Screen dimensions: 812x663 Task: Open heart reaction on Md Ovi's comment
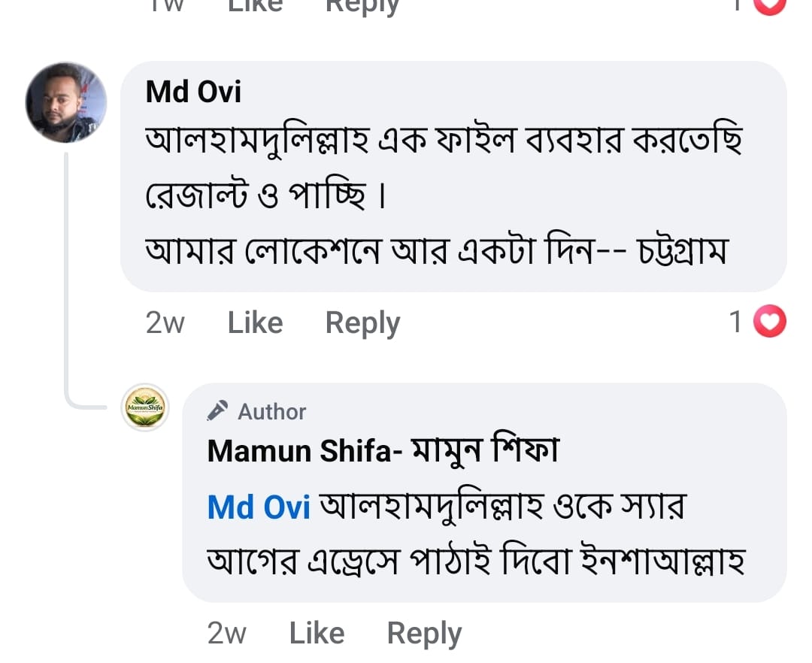pyautogui.click(x=768, y=322)
